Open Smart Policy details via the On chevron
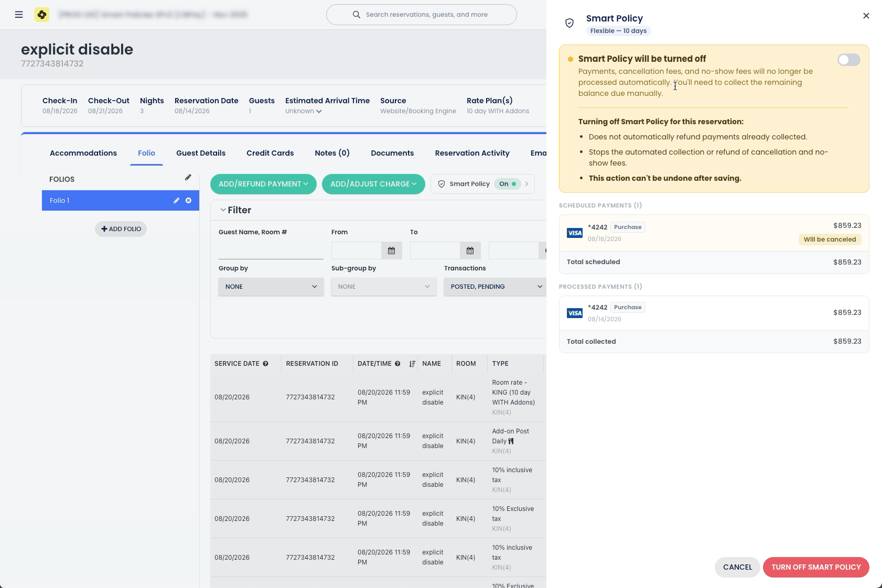This screenshot has width=882, height=588. tap(526, 184)
